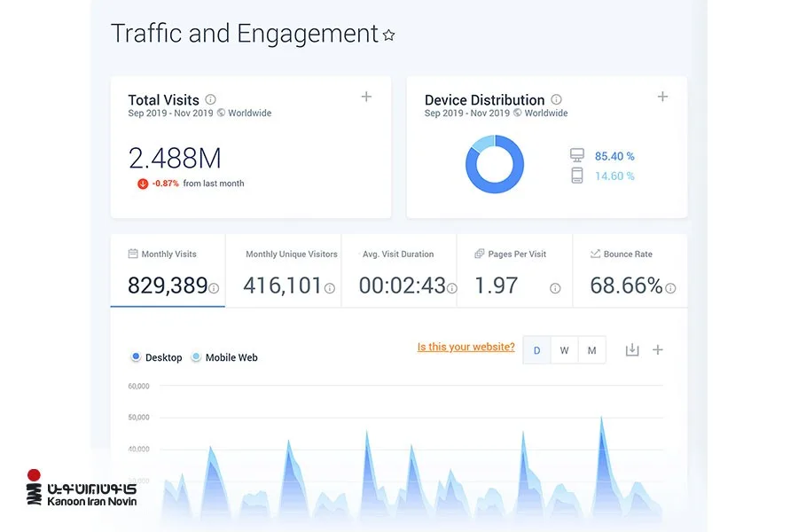Switch to the Bounce Rate metric tab
This screenshot has width=798, height=532.
[x=630, y=270]
